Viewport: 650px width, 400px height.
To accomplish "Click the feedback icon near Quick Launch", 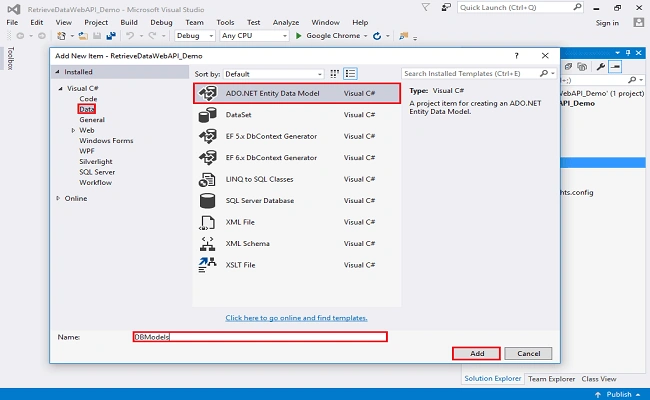I will [446, 7].
